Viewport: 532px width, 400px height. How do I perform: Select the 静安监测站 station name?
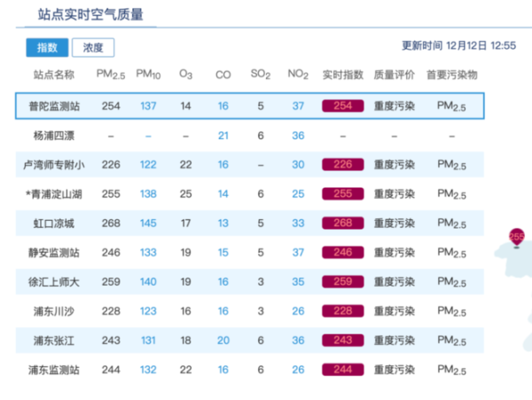pos(53,253)
